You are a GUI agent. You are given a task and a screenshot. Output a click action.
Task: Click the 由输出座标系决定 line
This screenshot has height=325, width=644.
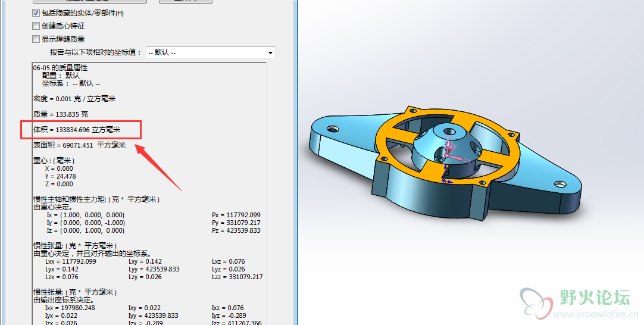(x=65, y=300)
